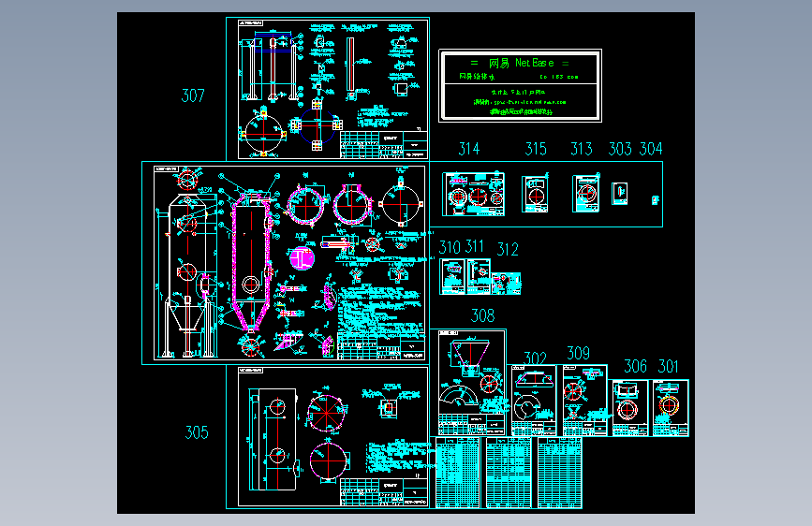Click the '306' sheet number label

coord(635,367)
